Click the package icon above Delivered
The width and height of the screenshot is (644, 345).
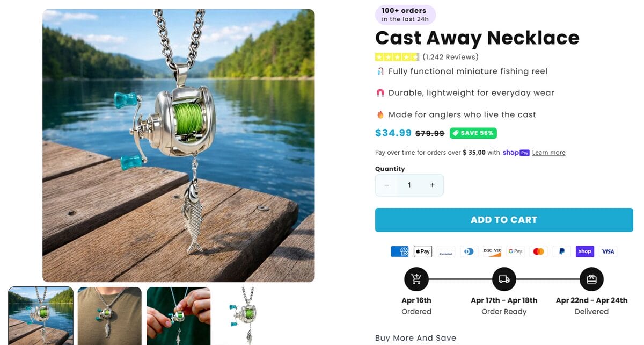[591, 279]
